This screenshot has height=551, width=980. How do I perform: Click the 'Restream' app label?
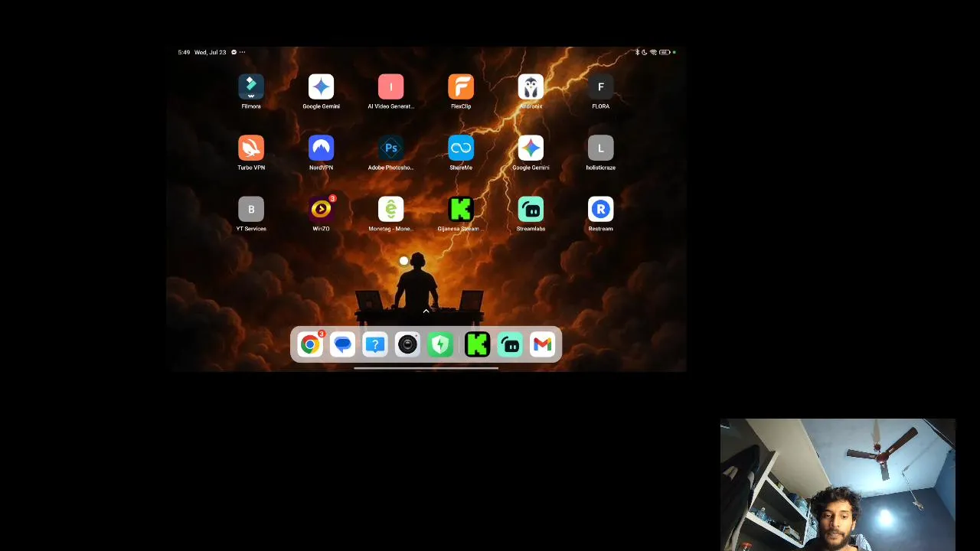(x=601, y=229)
